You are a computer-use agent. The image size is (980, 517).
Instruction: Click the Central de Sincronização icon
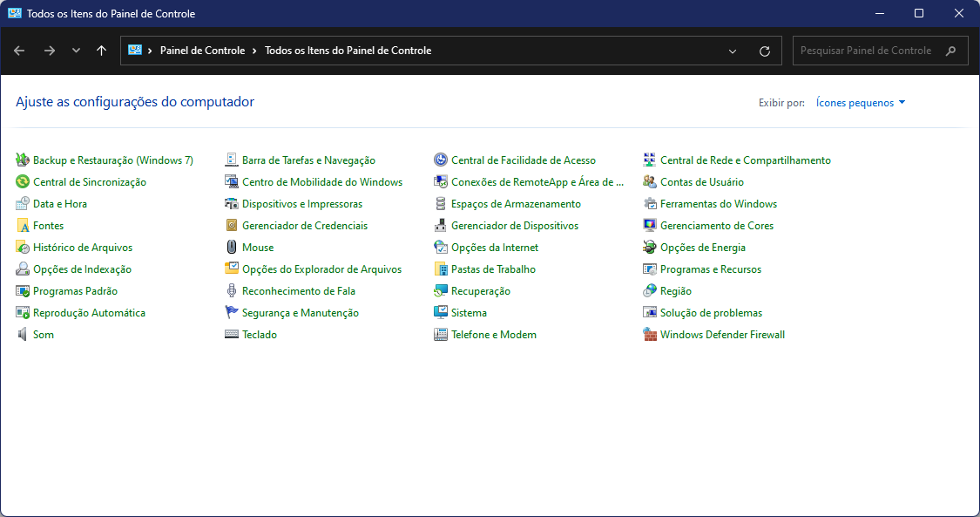23,182
